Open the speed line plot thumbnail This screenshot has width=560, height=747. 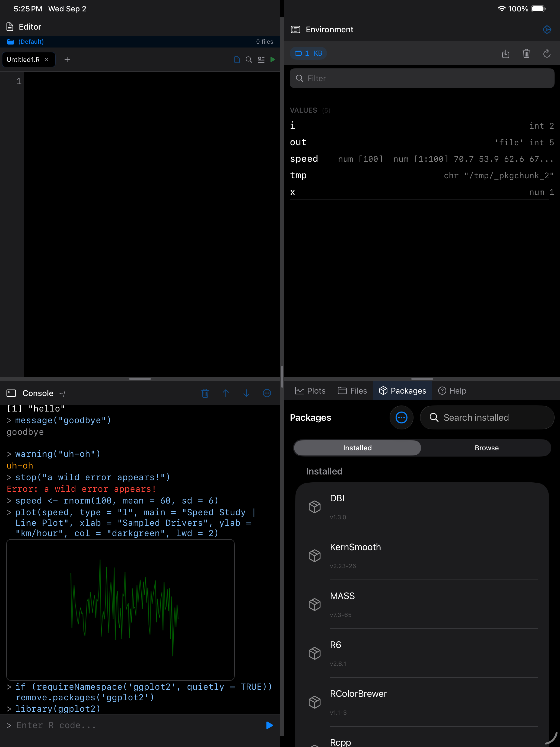[x=120, y=610]
